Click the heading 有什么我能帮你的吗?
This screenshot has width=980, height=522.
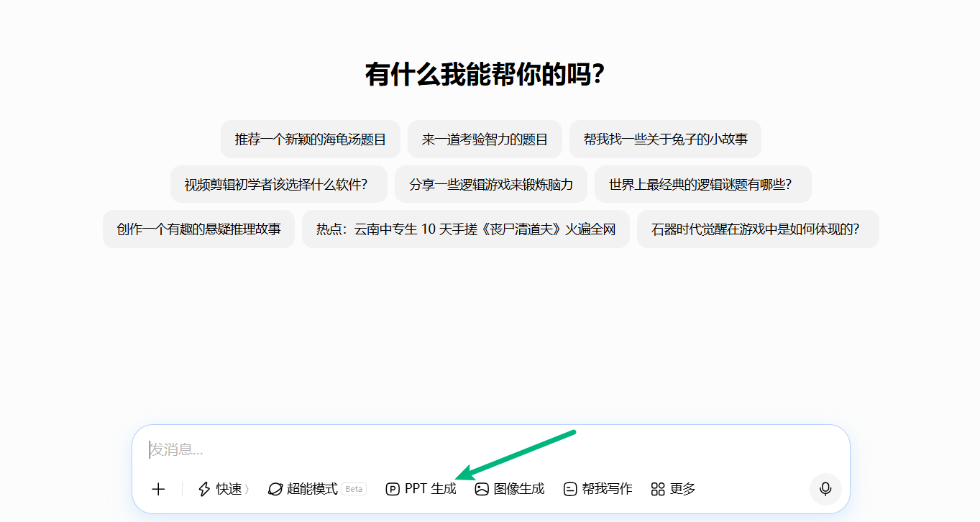click(485, 75)
